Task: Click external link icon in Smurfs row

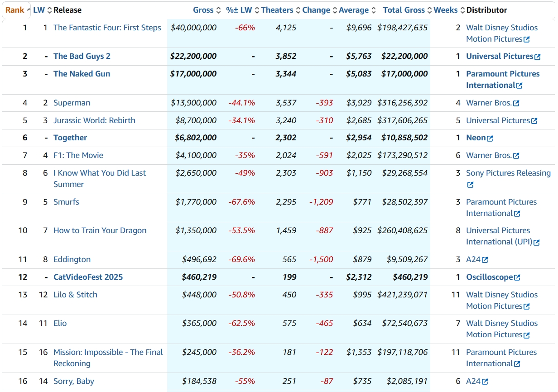Action: coord(517,214)
